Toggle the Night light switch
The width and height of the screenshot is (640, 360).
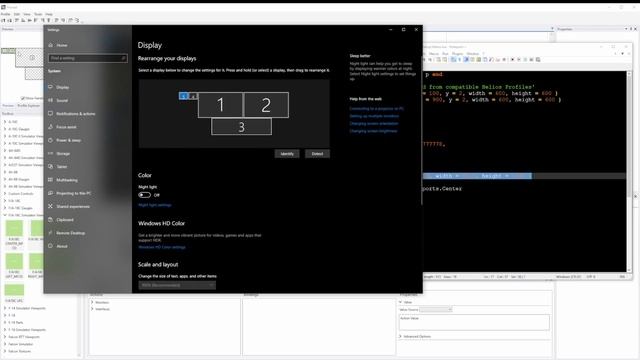(144, 195)
